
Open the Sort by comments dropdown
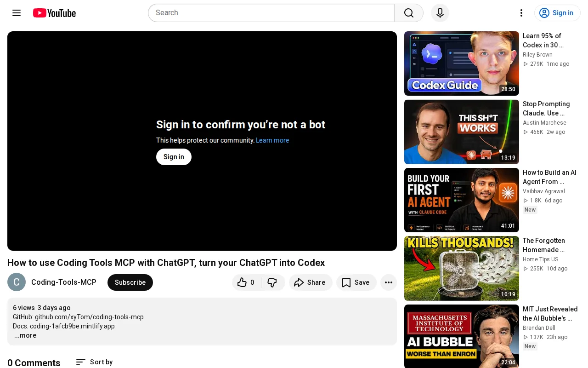coord(94,362)
